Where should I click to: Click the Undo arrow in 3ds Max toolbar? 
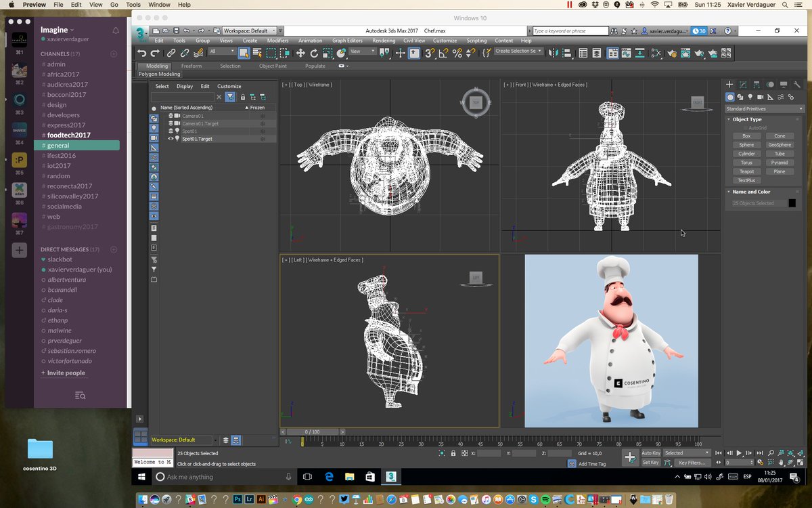(141, 53)
